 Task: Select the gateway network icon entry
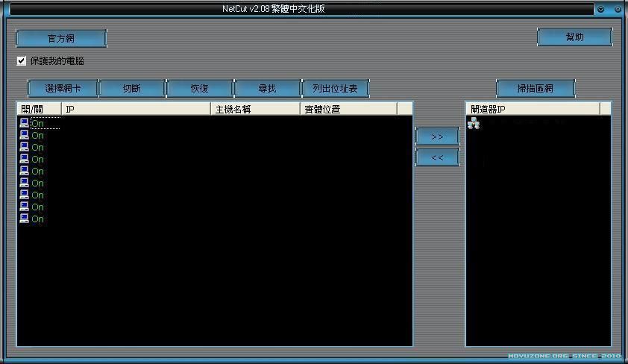(474, 123)
